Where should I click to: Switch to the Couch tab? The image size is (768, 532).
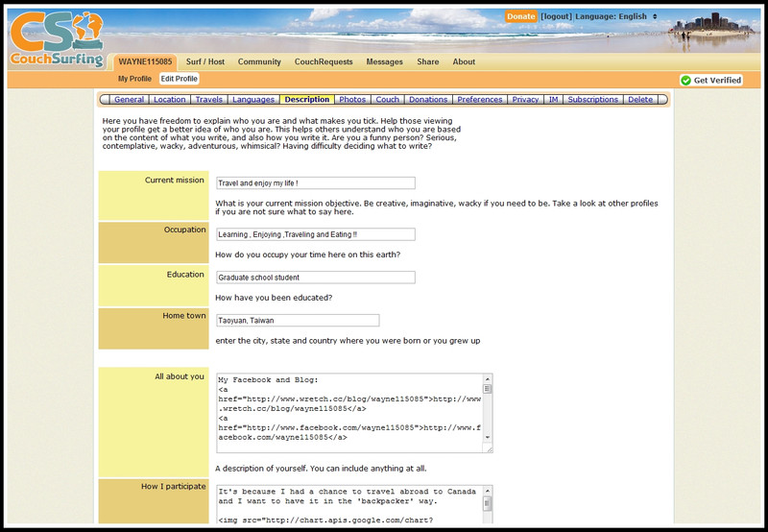(x=388, y=100)
